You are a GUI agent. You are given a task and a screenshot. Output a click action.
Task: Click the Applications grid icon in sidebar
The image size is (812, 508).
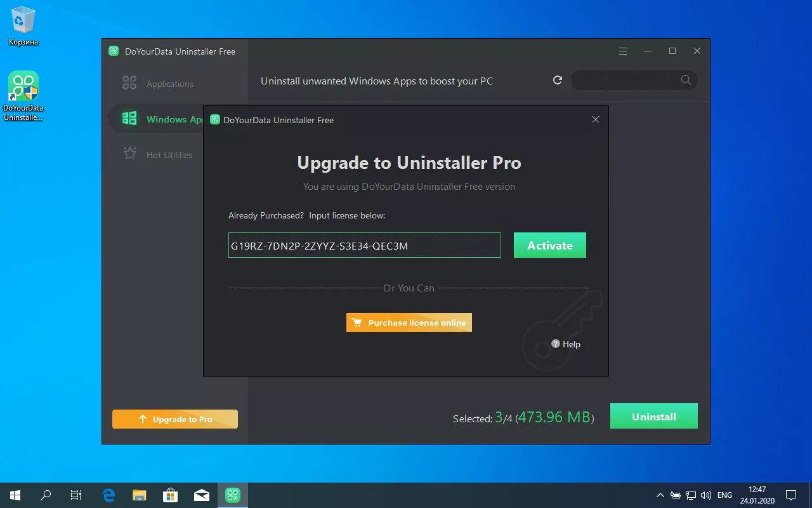pos(129,83)
